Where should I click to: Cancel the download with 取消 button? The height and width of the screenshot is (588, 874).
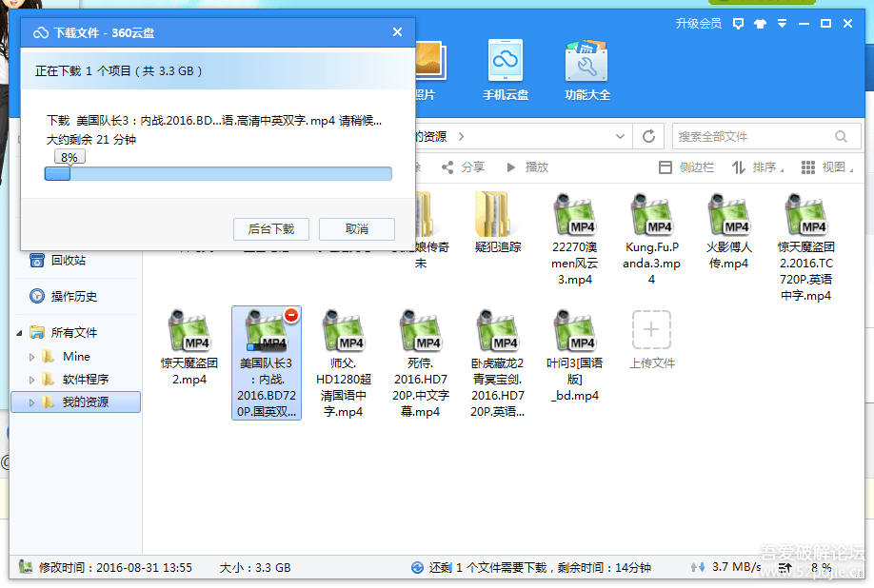[x=357, y=229]
